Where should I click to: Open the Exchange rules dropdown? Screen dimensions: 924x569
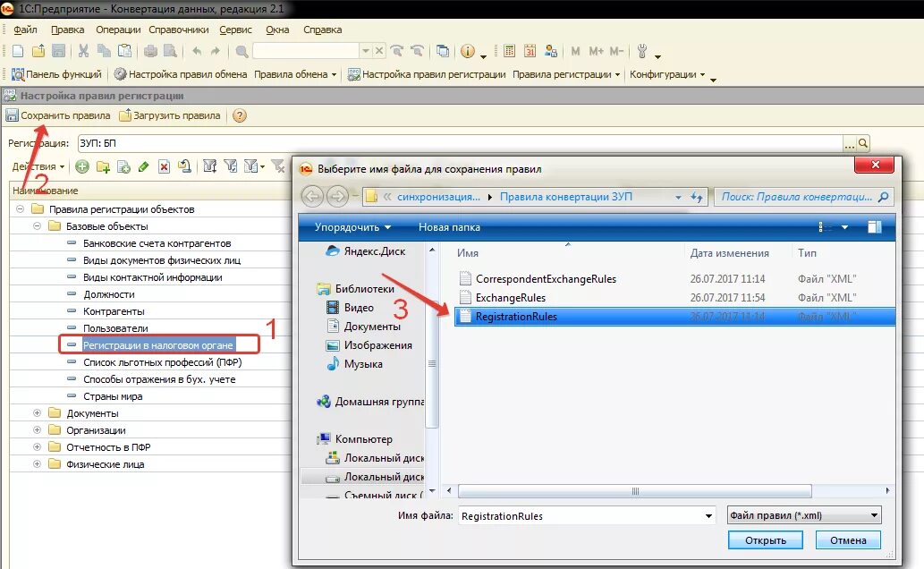[x=295, y=74]
